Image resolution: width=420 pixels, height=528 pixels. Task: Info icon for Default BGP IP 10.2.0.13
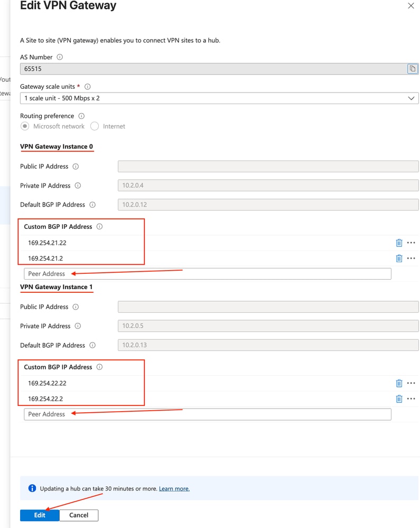pos(92,345)
